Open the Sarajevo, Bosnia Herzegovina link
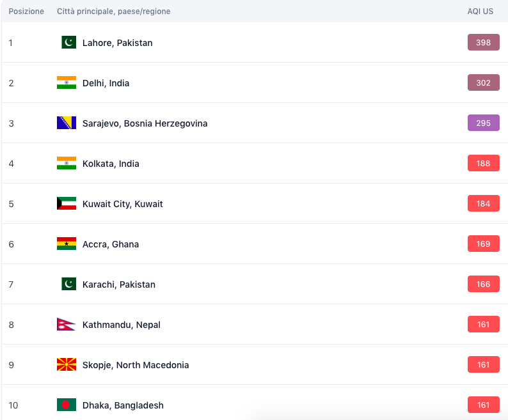Viewport: 508px width, 420px height. 145,123
